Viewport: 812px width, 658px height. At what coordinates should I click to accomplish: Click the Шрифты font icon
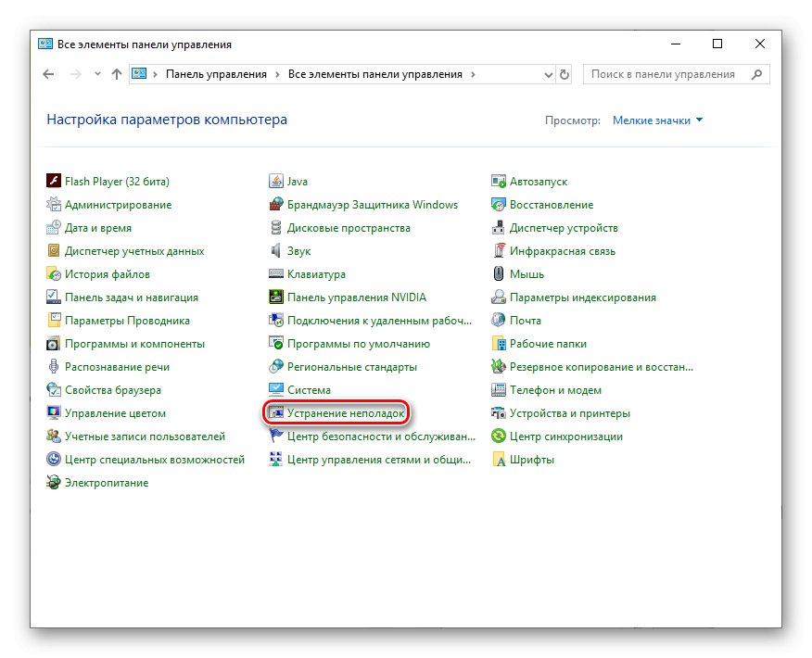pos(498,460)
